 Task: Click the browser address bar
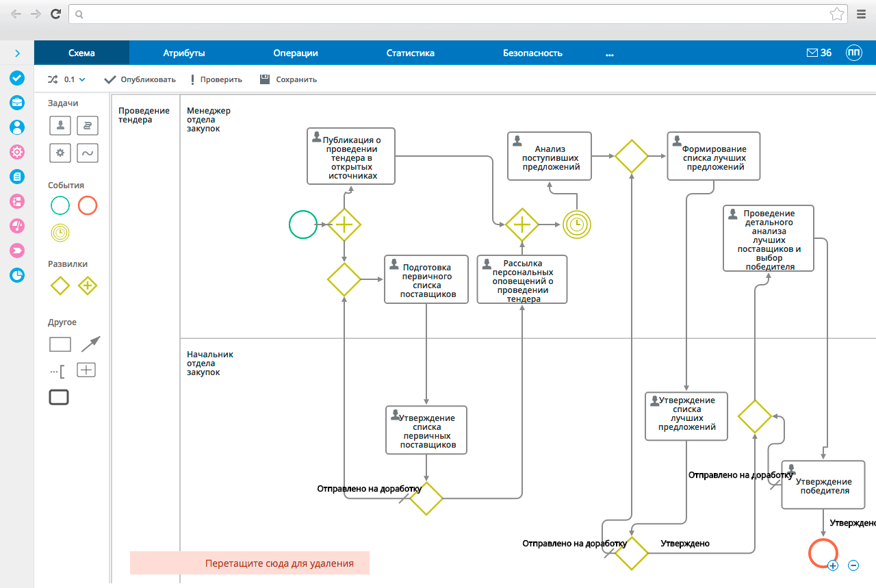[459, 14]
